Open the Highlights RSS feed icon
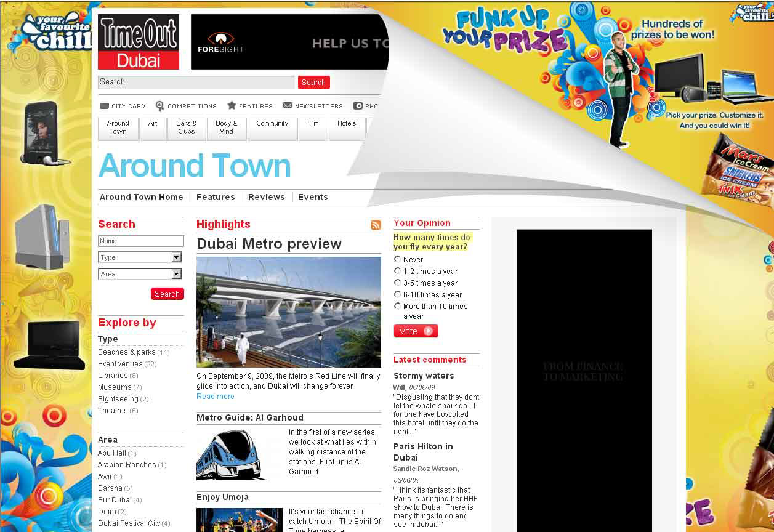This screenshot has height=532, width=774. pyautogui.click(x=376, y=225)
